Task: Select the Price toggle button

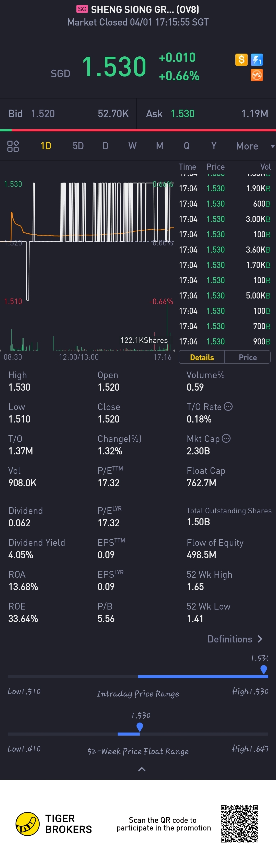Action: point(248,357)
